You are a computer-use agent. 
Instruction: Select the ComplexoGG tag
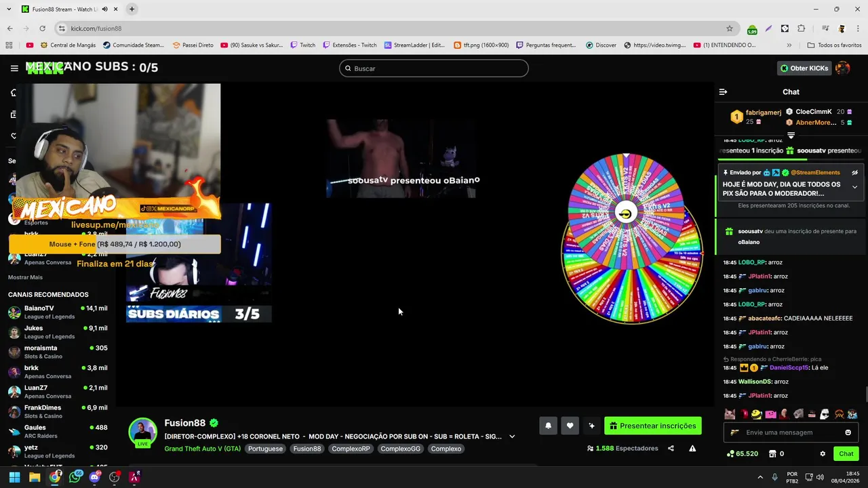[x=400, y=449]
